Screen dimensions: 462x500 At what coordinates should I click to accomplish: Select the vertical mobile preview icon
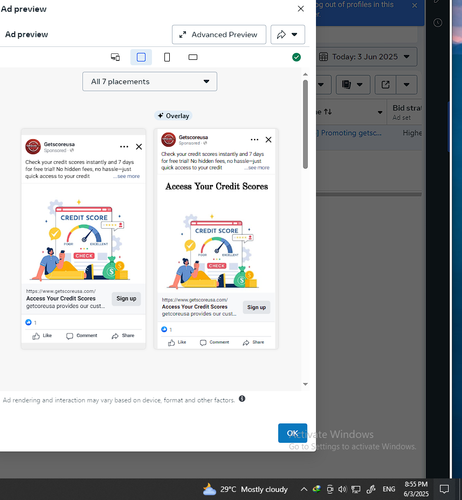click(167, 57)
